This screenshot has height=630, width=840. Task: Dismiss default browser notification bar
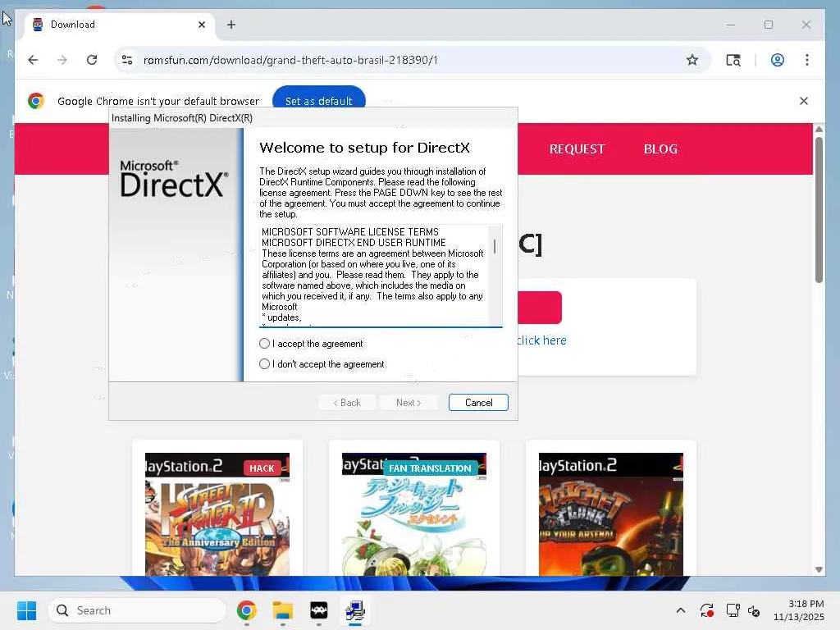pyautogui.click(x=804, y=101)
